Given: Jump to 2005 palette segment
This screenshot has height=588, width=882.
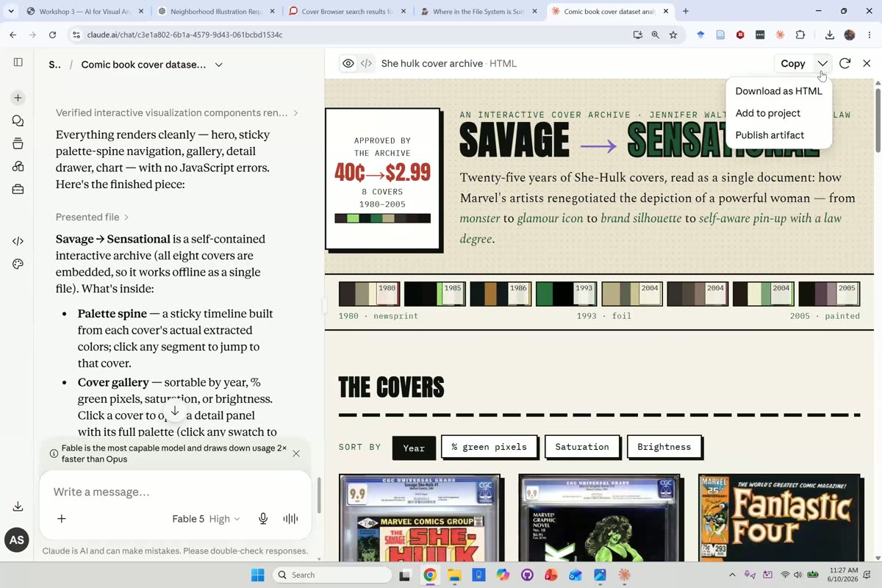Looking at the screenshot, I should 829,294.
